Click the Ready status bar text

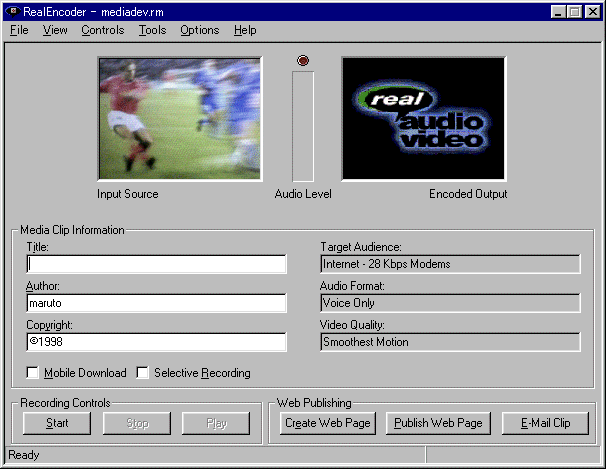click(24, 455)
